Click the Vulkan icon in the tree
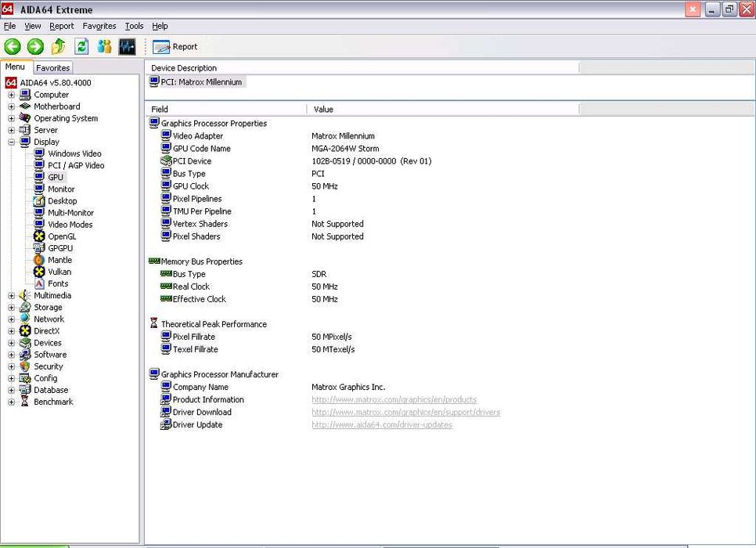 click(39, 272)
